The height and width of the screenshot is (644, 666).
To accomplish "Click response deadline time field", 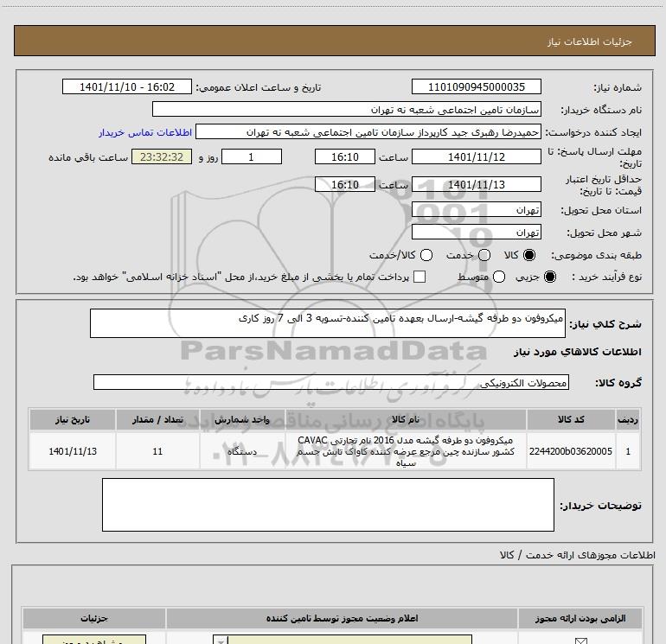I will [x=345, y=156].
